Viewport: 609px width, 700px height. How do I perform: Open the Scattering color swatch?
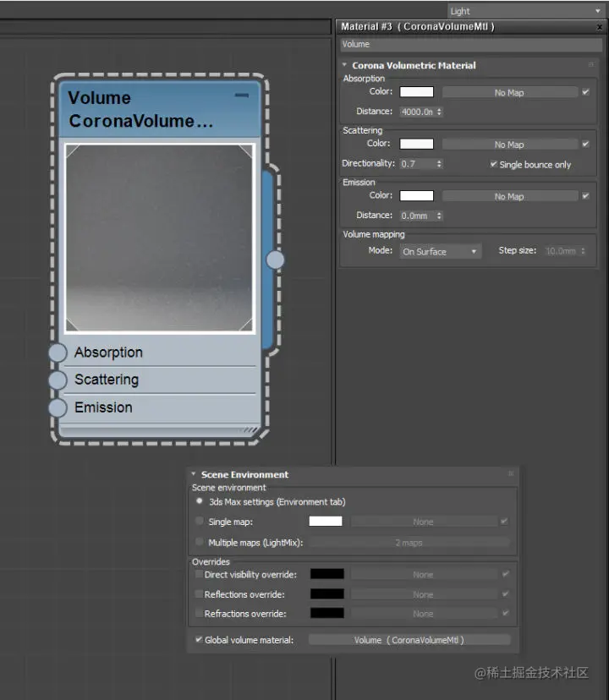(x=416, y=144)
